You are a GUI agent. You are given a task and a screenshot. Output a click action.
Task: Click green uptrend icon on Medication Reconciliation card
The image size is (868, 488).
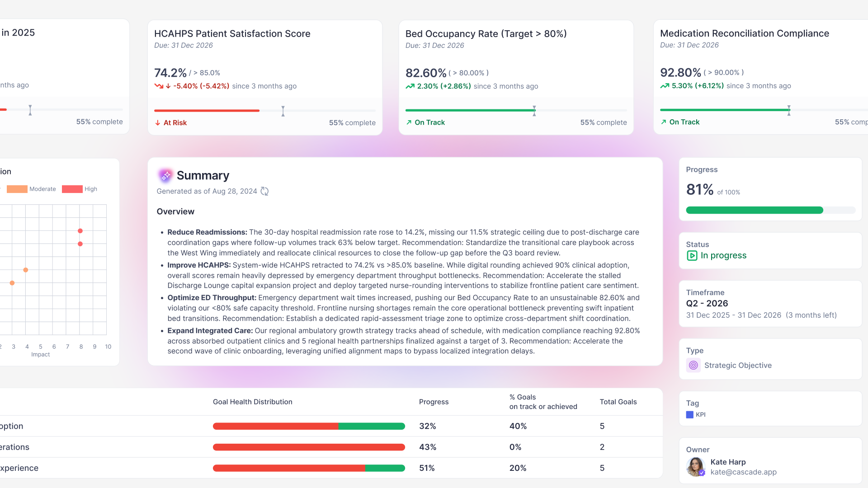point(665,86)
